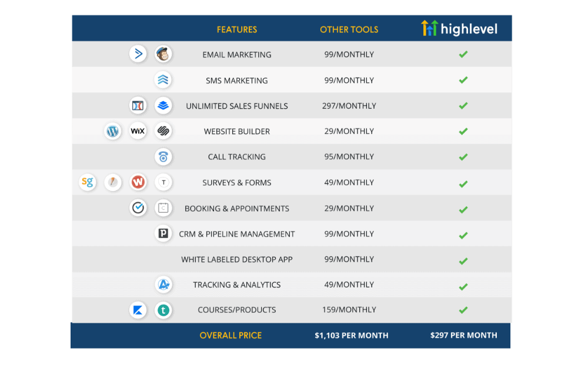Click the $297 PER MONTH total

[x=463, y=336]
